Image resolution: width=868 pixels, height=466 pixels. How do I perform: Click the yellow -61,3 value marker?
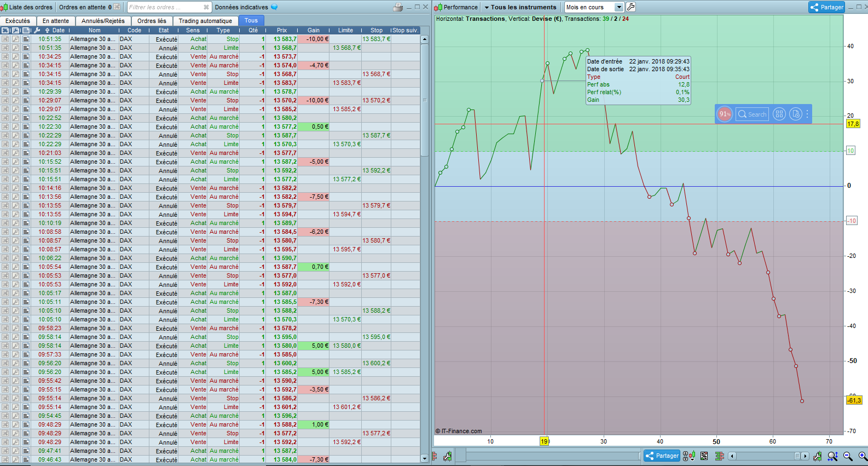[x=854, y=400]
